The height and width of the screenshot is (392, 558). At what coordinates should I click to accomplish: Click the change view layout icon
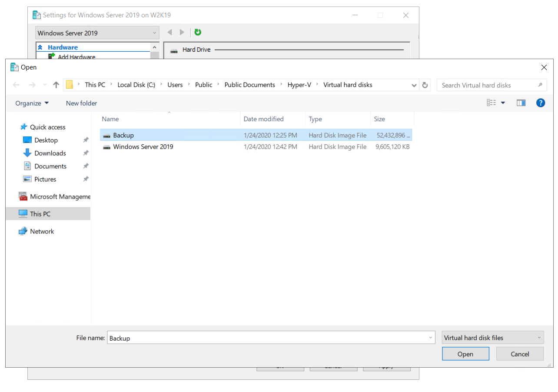click(492, 103)
